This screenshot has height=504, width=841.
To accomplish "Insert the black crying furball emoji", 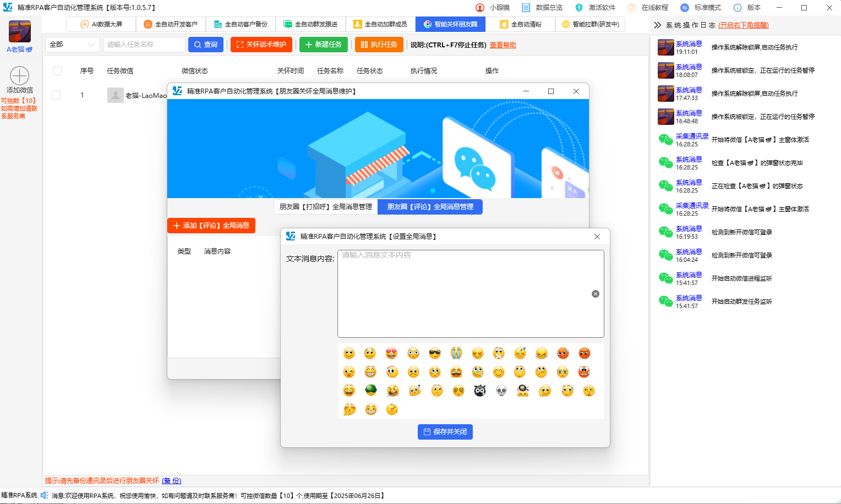I will point(480,391).
